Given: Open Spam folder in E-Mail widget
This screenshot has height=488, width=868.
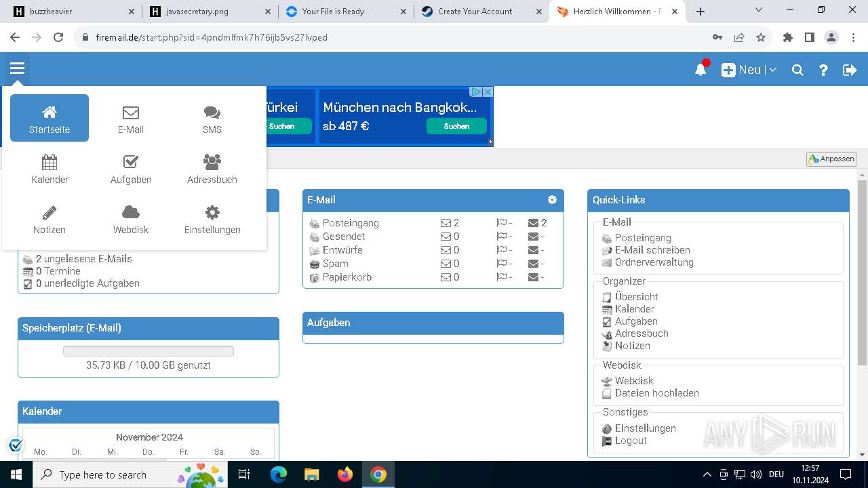Looking at the screenshot, I should point(335,264).
